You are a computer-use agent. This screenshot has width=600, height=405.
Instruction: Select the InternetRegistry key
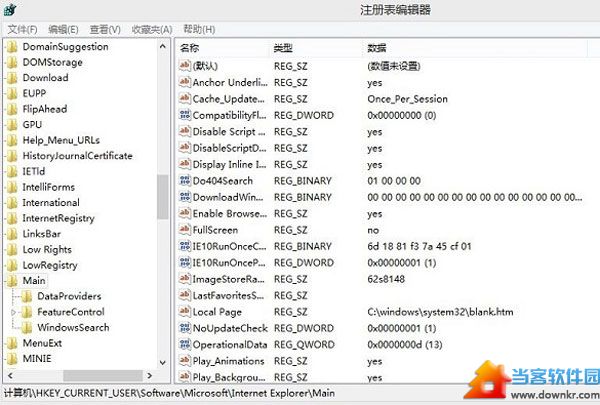(x=58, y=218)
